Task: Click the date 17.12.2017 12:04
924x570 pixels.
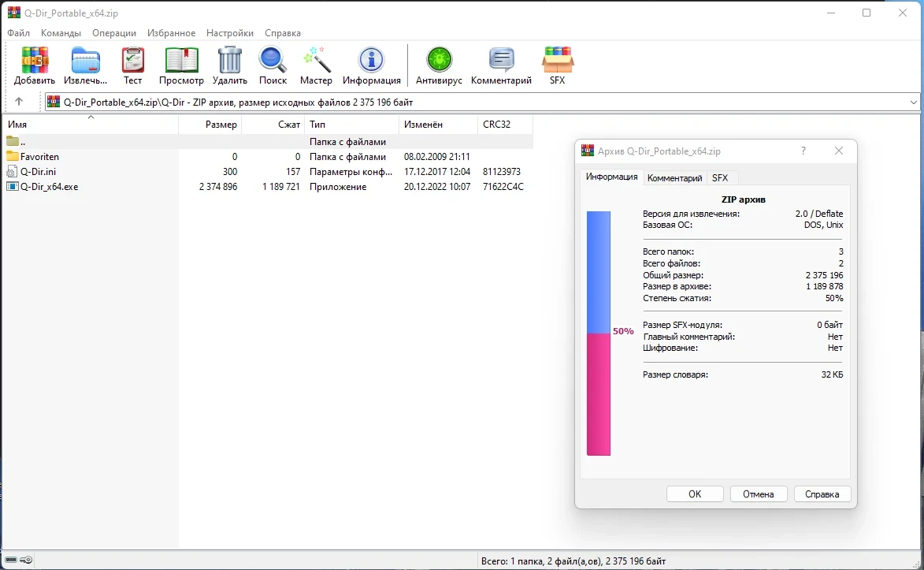Action: [437, 172]
